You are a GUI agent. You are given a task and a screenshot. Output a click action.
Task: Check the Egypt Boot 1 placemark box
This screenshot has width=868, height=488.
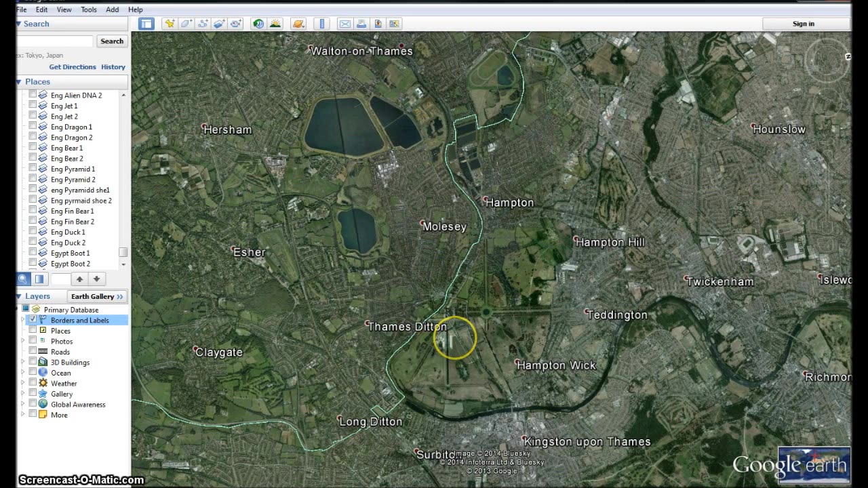33,252
